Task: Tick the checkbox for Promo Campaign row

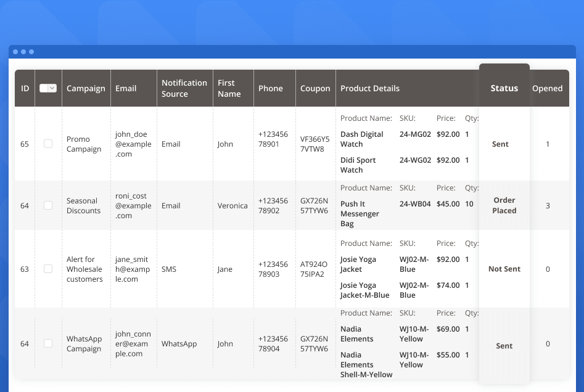Action: click(48, 144)
